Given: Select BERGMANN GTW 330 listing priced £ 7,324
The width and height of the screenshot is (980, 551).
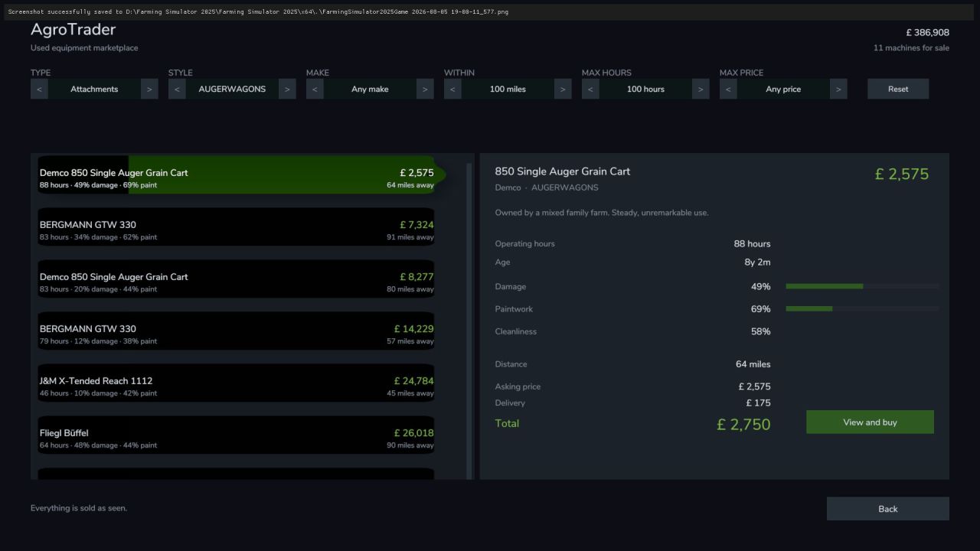Looking at the screenshot, I should tap(237, 227).
